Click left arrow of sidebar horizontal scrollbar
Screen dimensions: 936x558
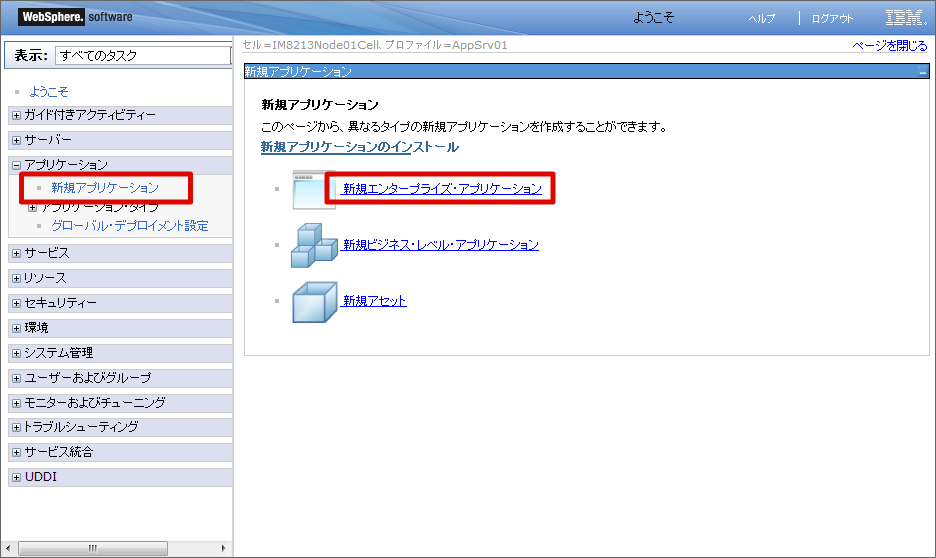8,548
